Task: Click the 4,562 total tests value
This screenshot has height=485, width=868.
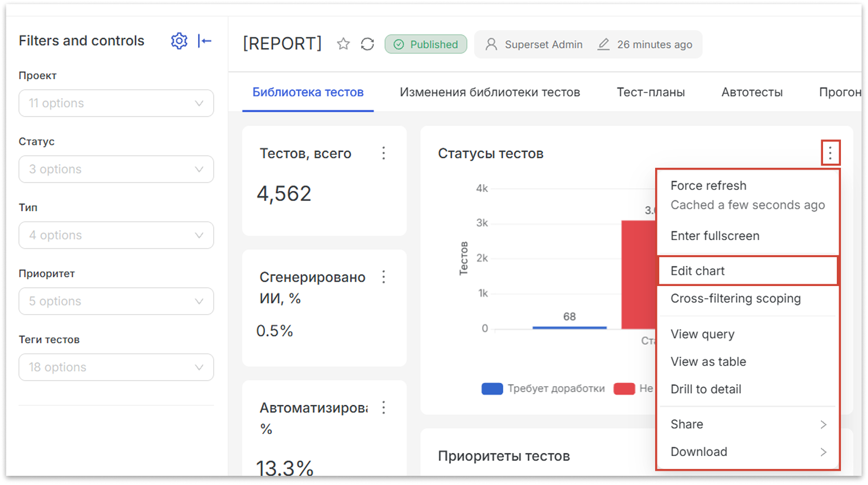Action: (x=284, y=194)
